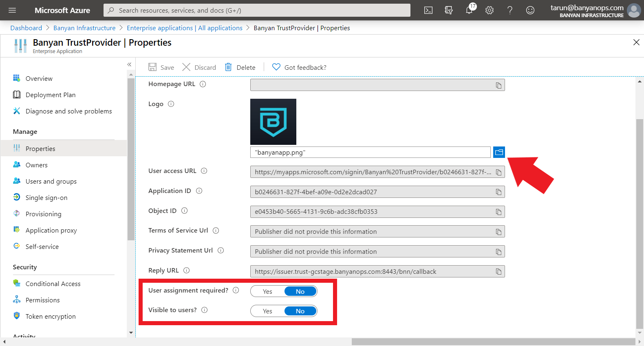
Task: Click the sidebar vertical scrollbar
Action: (131, 159)
